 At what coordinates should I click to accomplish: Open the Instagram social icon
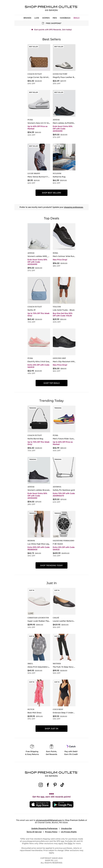point(41,785)
